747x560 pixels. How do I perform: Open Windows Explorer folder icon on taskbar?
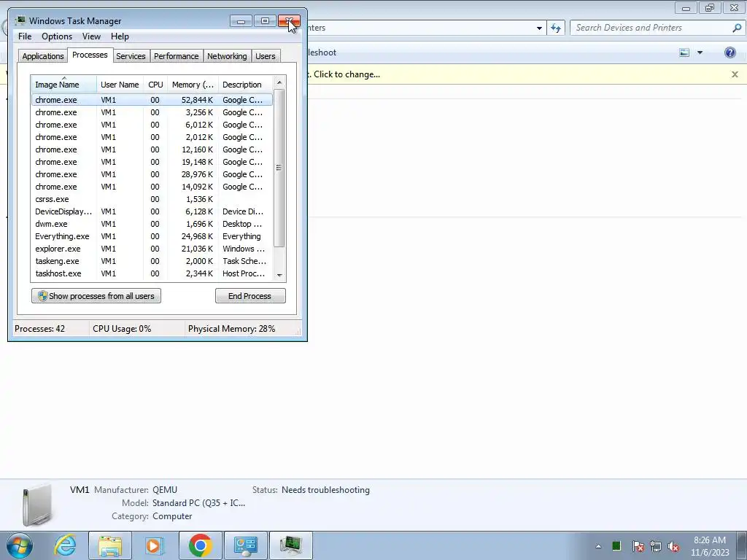110,545
